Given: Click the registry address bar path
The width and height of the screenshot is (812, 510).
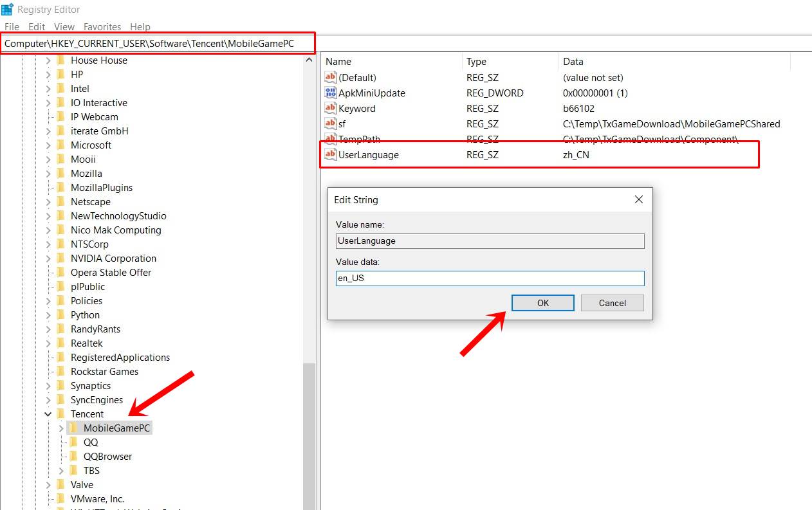Looking at the screenshot, I should pos(149,44).
